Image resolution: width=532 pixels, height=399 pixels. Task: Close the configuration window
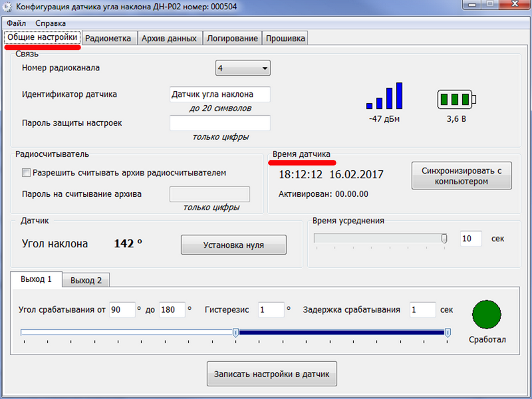click(x=515, y=5)
